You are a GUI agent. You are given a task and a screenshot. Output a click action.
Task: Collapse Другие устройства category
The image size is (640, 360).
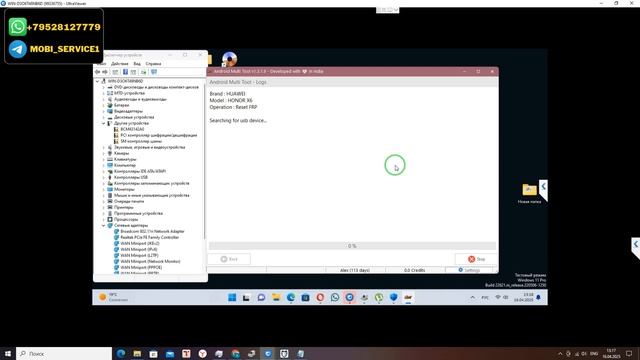point(104,123)
